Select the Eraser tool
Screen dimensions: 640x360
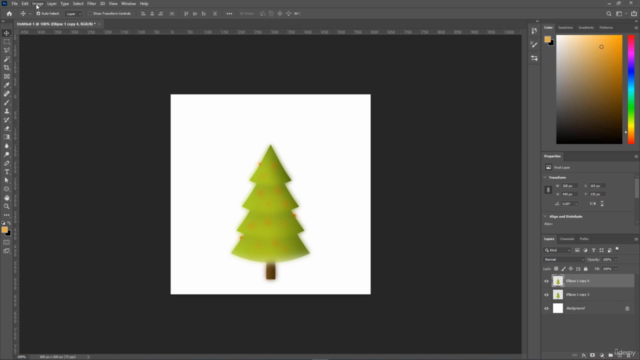(x=7, y=128)
